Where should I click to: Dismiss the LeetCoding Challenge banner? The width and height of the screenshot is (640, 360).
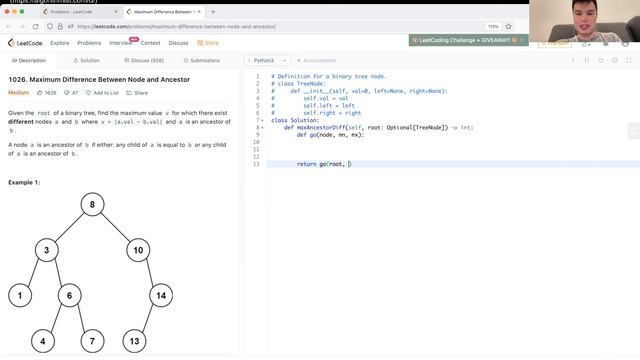(522, 40)
